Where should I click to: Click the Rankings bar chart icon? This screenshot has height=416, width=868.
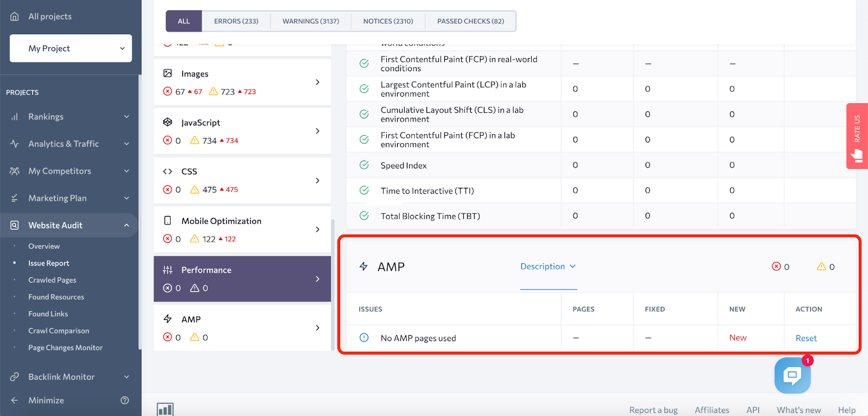pyautogui.click(x=15, y=117)
